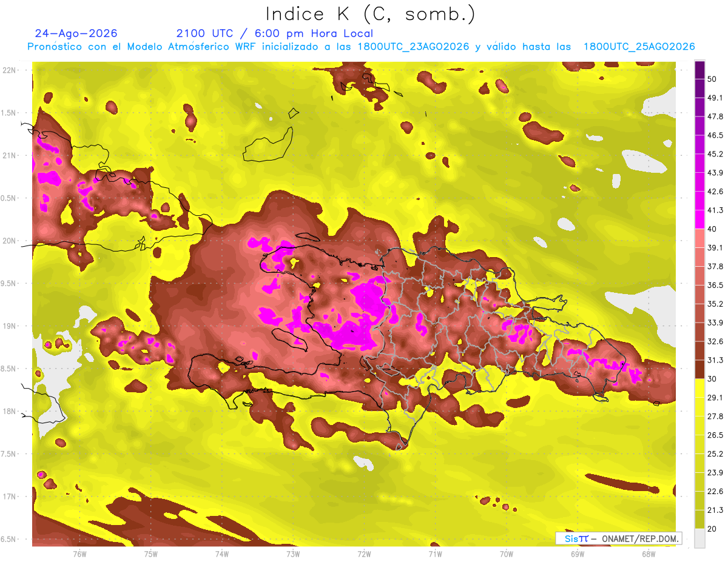The height and width of the screenshot is (562, 728).
Task: Pick the olive legend segment between 20 and 21.3
Action: tap(699, 519)
